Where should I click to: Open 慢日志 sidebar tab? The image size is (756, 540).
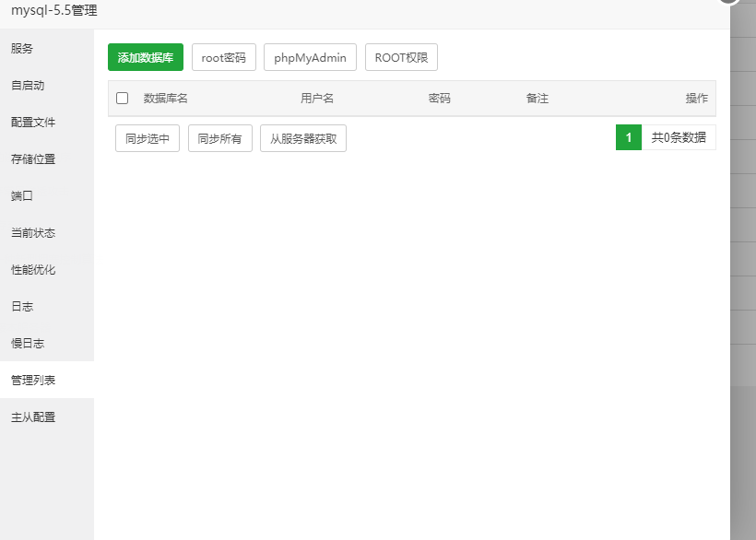coord(47,344)
